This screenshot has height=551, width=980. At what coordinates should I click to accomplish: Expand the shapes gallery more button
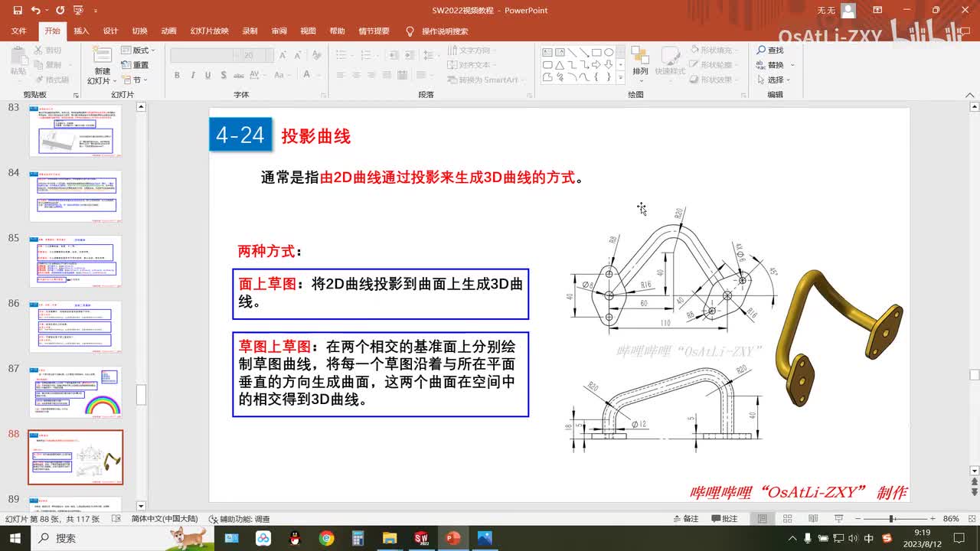[x=620, y=77]
